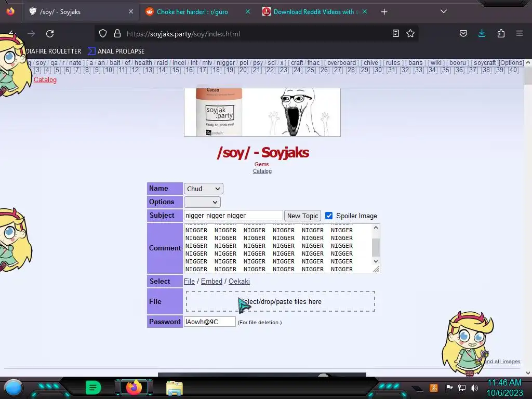Open the Catalog link under Gems
Viewport: 532px width, 399px height.
[262, 171]
